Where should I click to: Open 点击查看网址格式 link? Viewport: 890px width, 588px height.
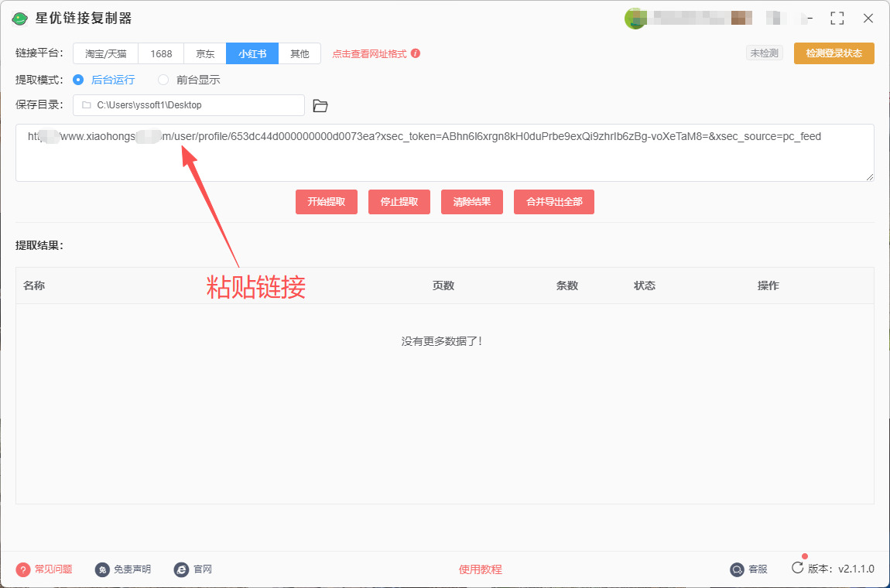coord(369,54)
